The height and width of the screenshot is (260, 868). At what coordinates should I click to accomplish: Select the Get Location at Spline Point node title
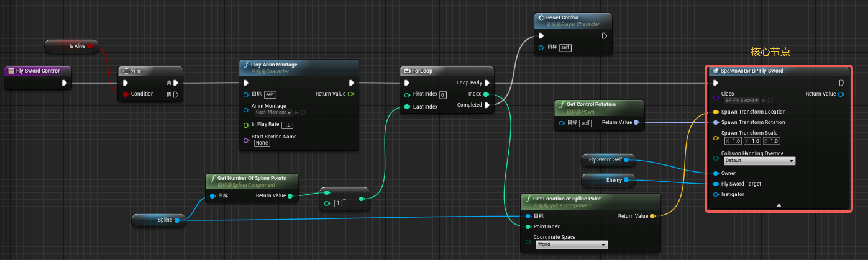coord(567,199)
